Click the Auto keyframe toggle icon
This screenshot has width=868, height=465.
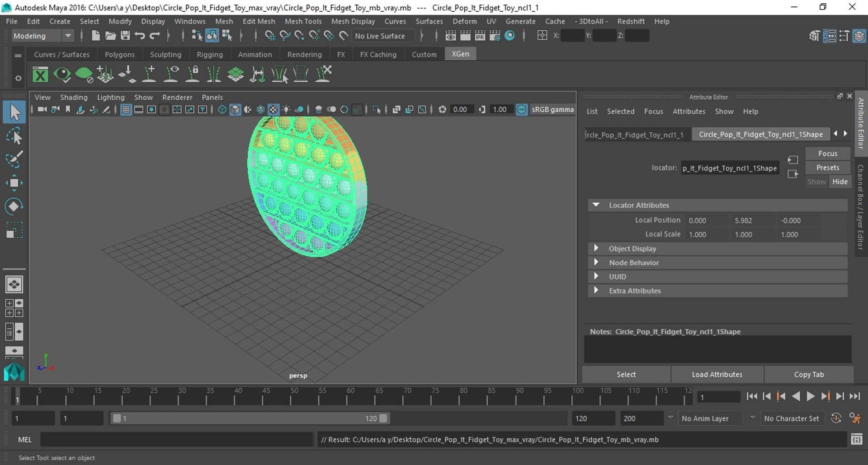[x=836, y=418]
